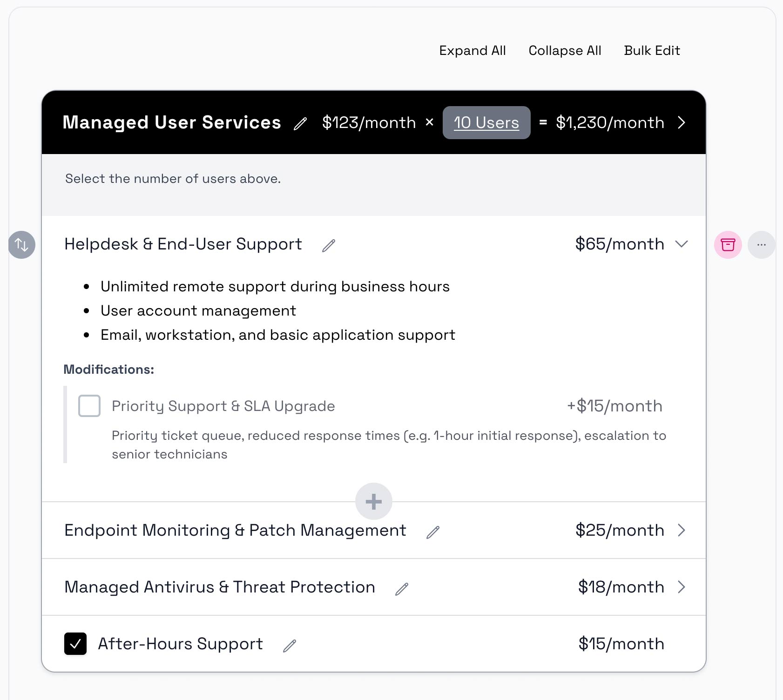Archive the Helpdesk & End-User Support item
The image size is (783, 700).
(728, 244)
